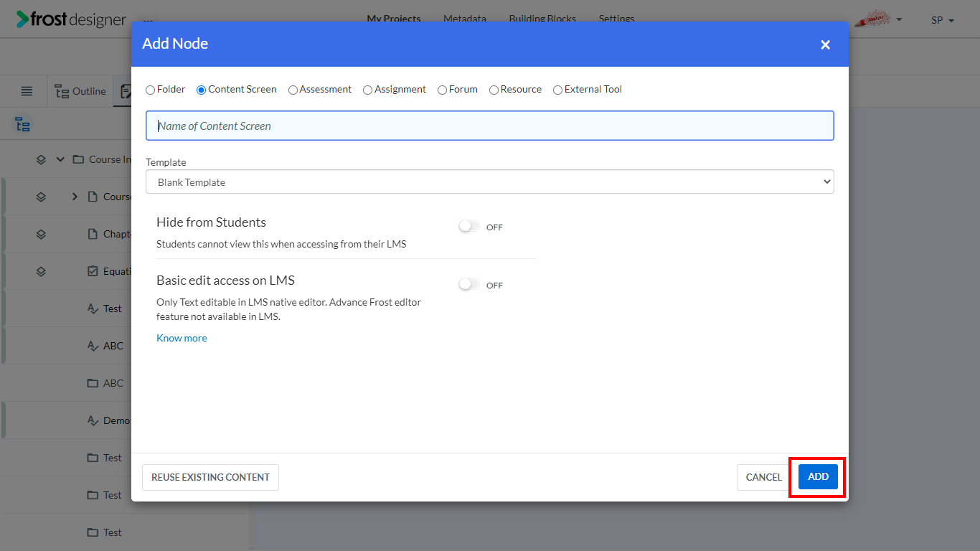Toggle Hide from Students switch
Image resolution: width=980 pixels, height=551 pixels.
[x=469, y=226]
